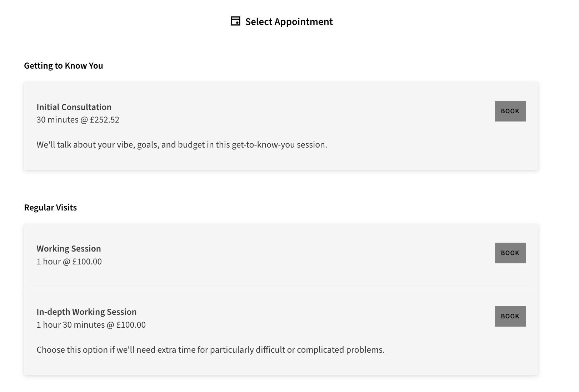Click the 1 hour @ £100.00 text

(69, 262)
